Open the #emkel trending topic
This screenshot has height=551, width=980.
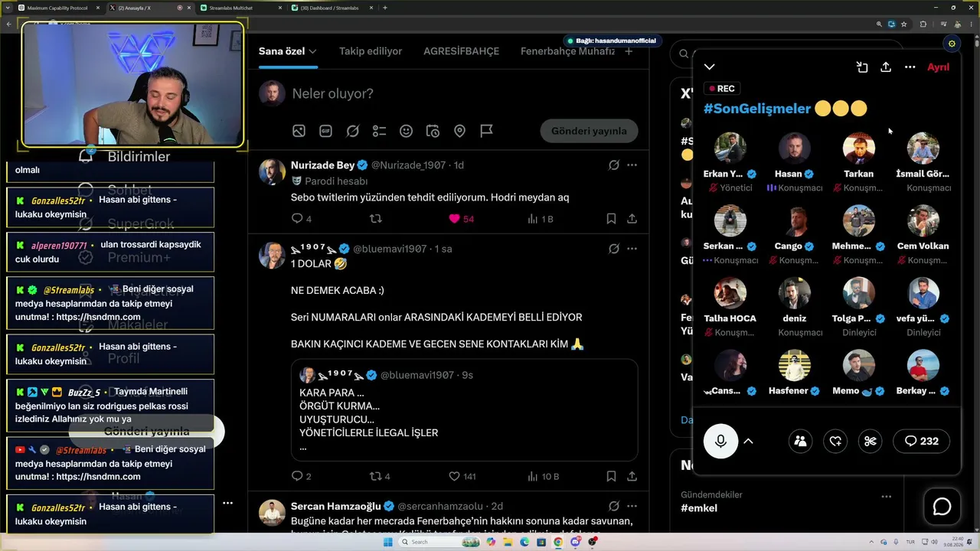coord(699,508)
